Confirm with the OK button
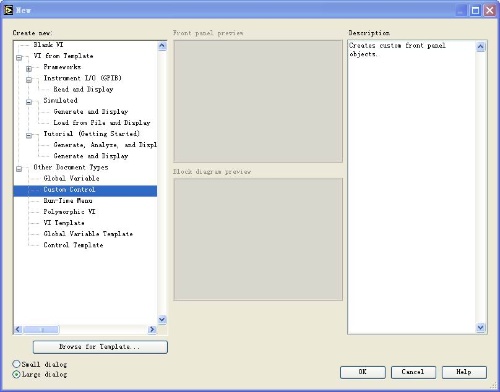Screen dimensions: 500x392 363,372
